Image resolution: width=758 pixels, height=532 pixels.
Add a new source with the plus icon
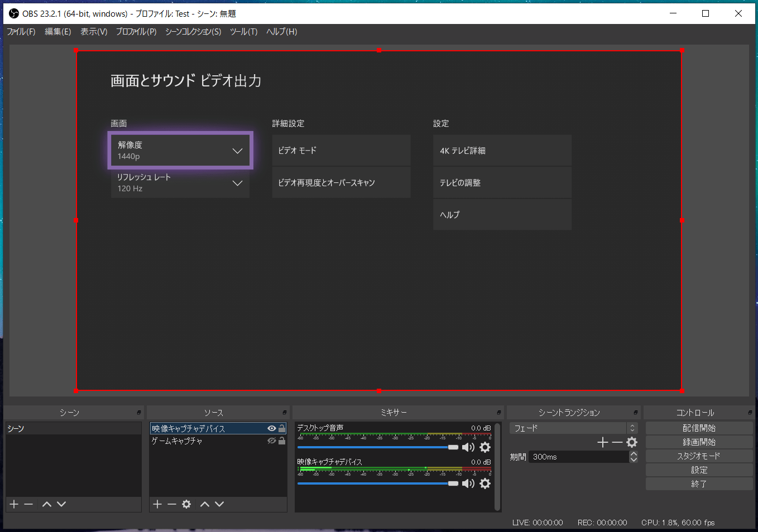pyautogui.click(x=157, y=504)
